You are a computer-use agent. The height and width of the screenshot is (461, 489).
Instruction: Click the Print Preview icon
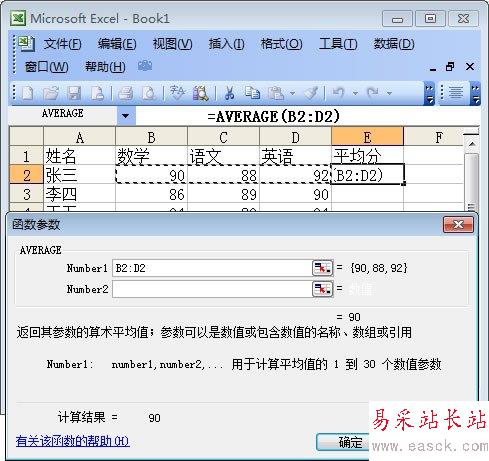coord(149,93)
